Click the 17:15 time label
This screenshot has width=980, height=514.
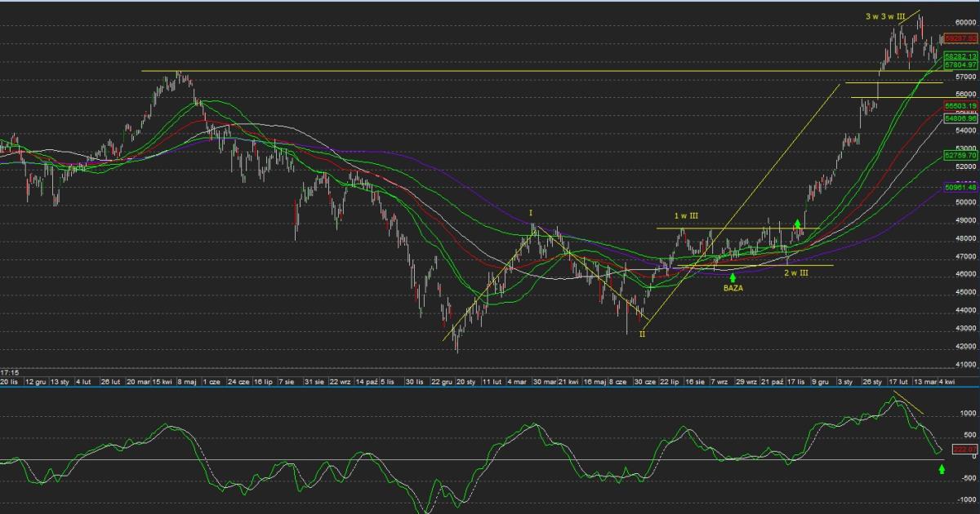(x=10, y=372)
